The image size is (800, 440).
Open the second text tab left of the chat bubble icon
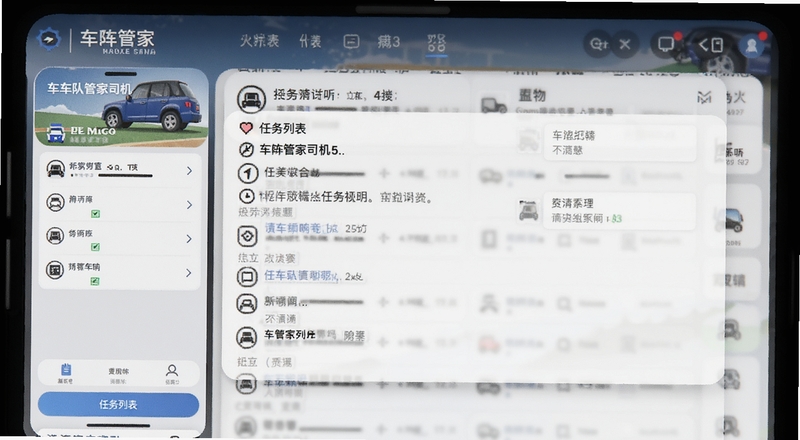click(x=310, y=42)
